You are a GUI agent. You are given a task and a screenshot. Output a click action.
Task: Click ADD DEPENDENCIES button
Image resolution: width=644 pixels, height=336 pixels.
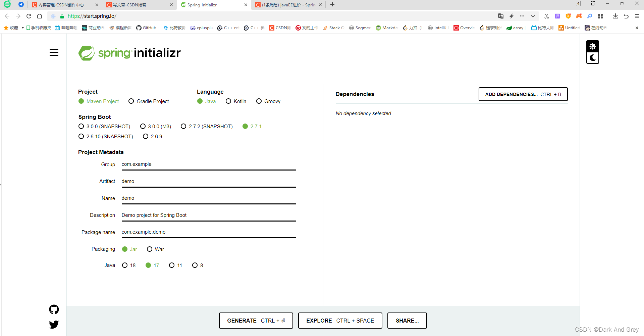click(x=523, y=94)
